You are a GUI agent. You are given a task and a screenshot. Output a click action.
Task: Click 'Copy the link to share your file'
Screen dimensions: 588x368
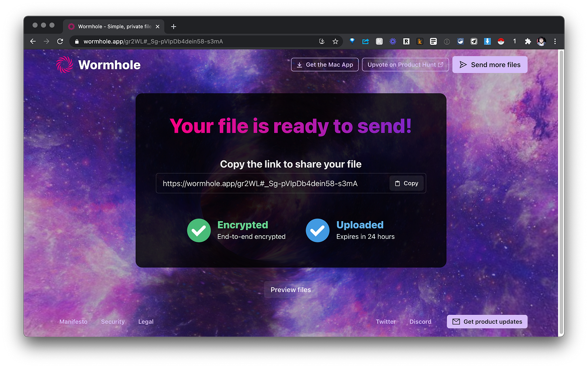click(291, 164)
